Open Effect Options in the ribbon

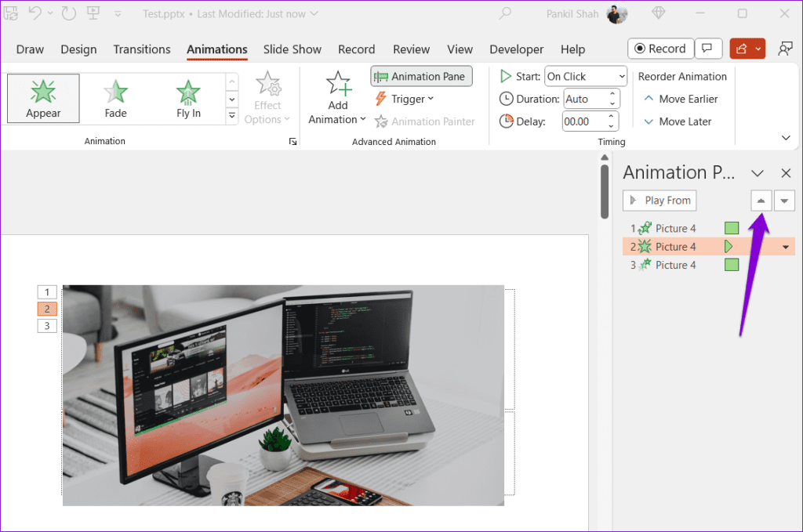[x=268, y=97]
